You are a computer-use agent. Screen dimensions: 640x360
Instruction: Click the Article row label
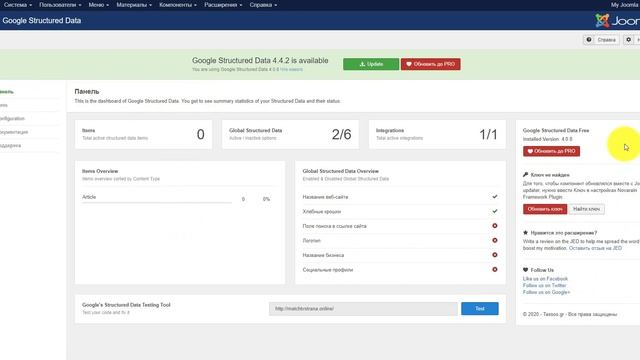(89, 197)
